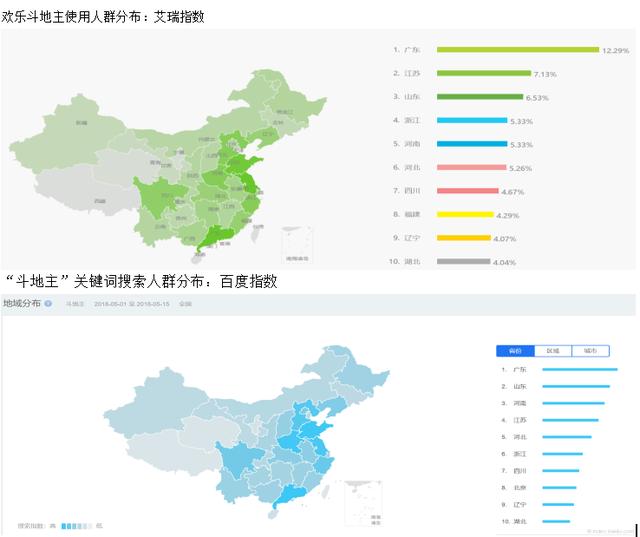Click Xinjiang region on the blue map
This screenshot has width=640, height=537.
[x=157, y=404]
